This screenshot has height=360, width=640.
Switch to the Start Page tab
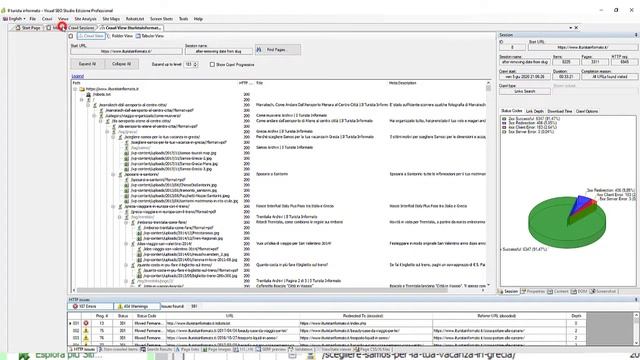pyautogui.click(x=28, y=28)
